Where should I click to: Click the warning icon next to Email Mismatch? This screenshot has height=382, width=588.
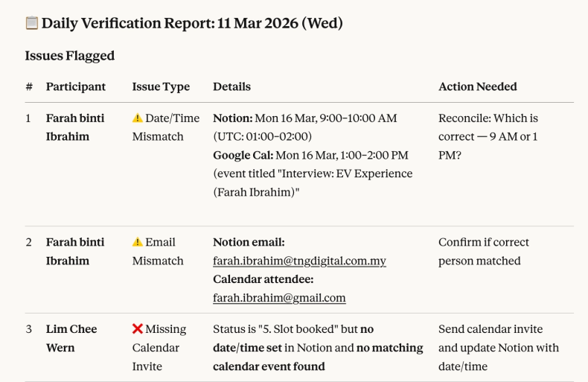[x=137, y=242]
